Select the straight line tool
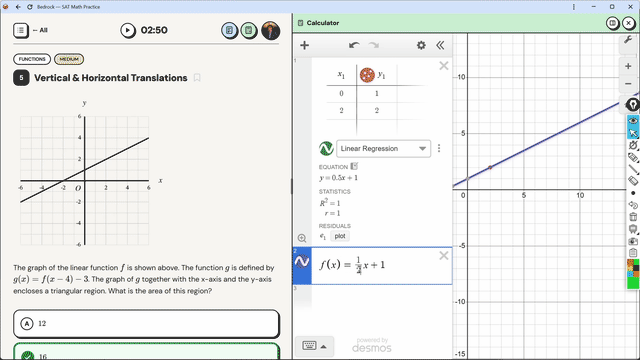The width and height of the screenshot is (640, 360). click(633, 169)
